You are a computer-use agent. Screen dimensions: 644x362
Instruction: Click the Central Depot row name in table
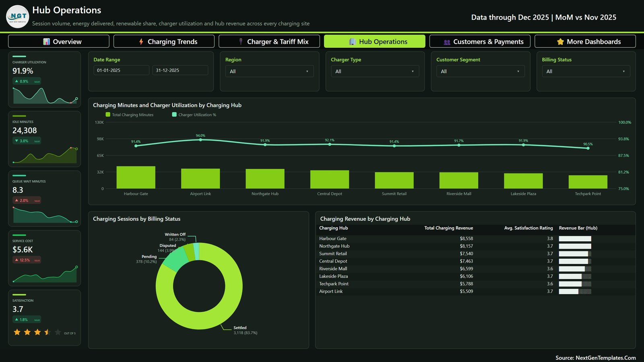(333, 261)
